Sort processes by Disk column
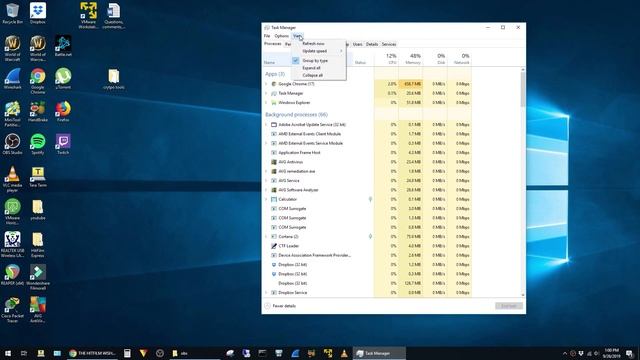This screenshot has width=640, height=360. tap(435, 58)
